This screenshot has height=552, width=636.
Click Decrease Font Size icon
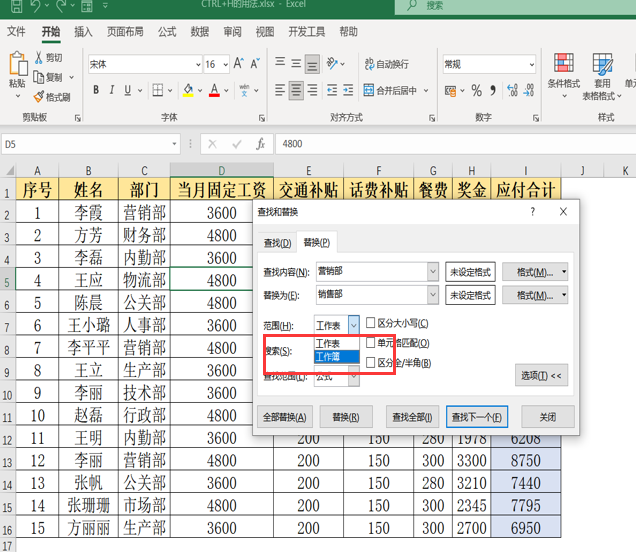[255, 63]
